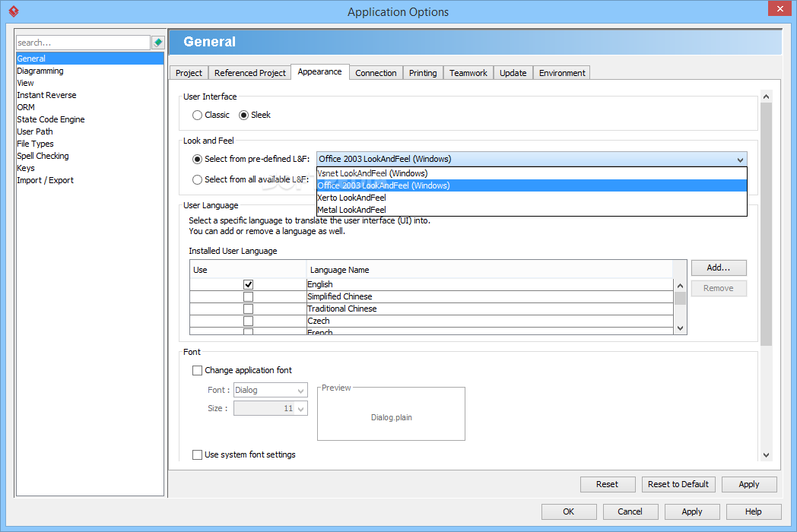Click the Simplified Chinese name cell
Image resolution: width=797 pixels, height=532 pixels.
point(490,296)
